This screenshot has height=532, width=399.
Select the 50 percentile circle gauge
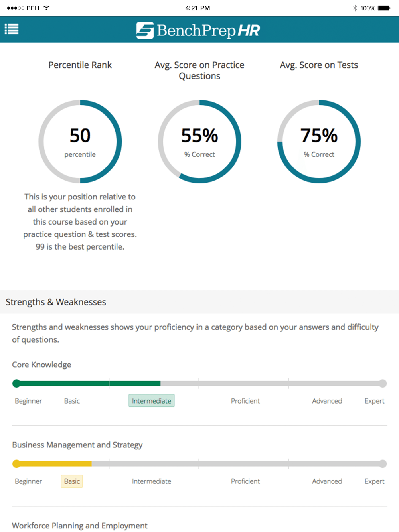click(80, 142)
